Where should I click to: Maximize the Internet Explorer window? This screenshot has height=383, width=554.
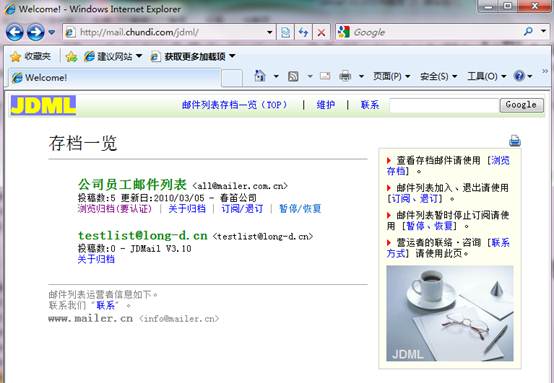508,6
